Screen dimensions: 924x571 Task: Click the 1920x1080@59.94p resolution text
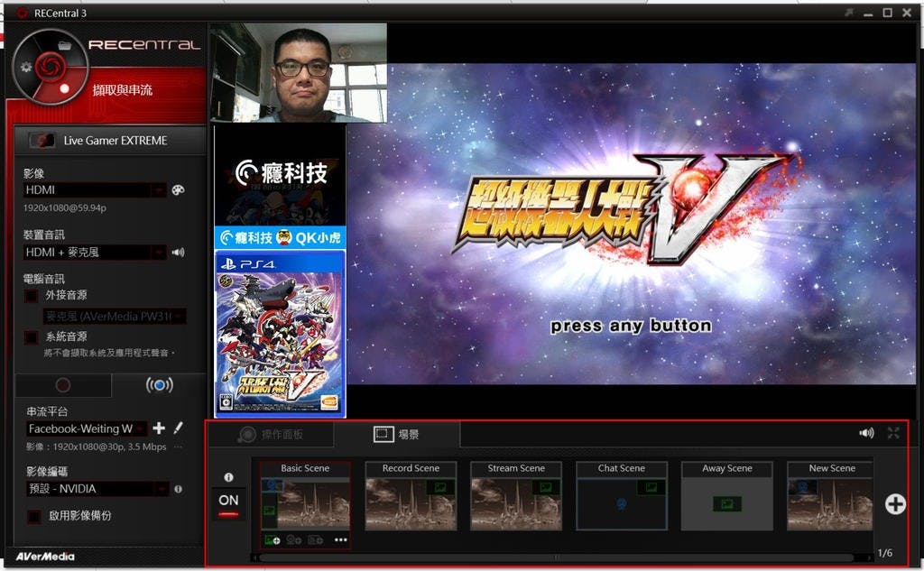point(65,208)
